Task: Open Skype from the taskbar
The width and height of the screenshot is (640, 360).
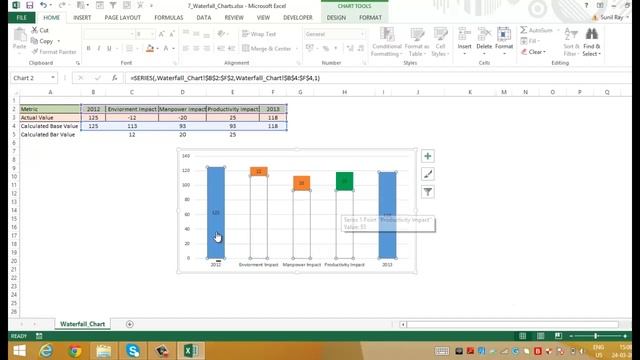Action: [x=133, y=351]
